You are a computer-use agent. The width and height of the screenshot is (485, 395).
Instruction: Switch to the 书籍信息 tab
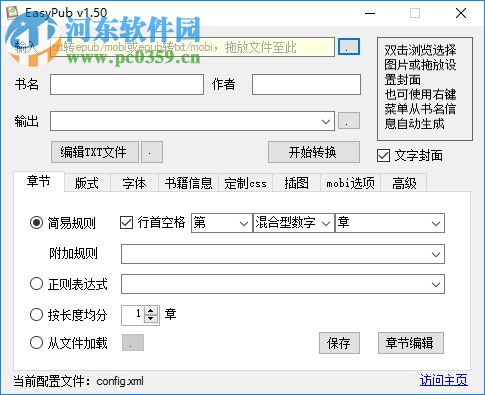(x=188, y=183)
